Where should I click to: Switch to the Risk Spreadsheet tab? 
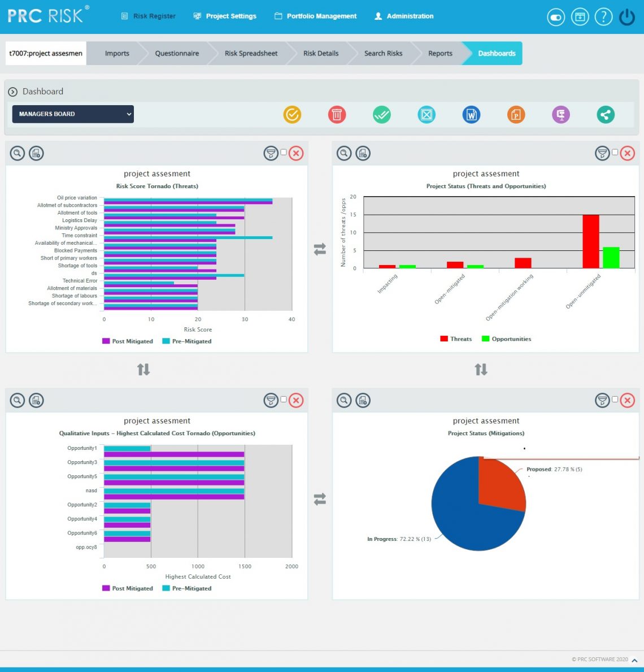tap(251, 53)
